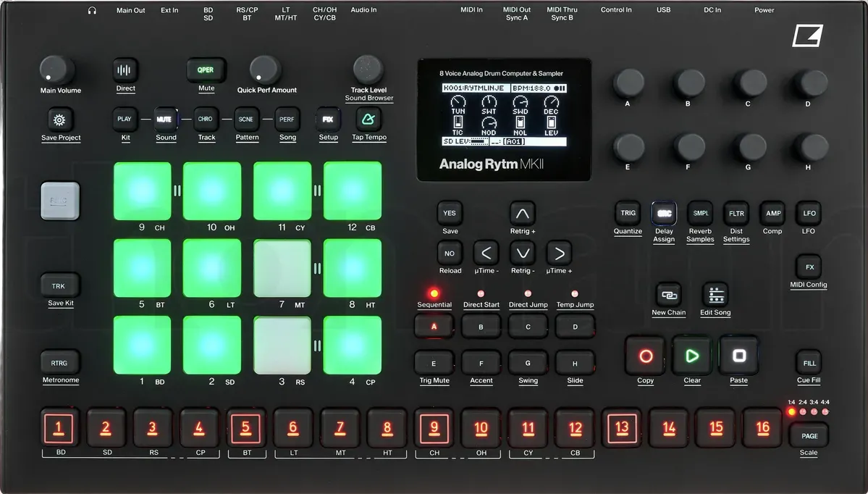868x494 pixels.
Task: Click the uTime minus left arrow
Action: pos(486,254)
